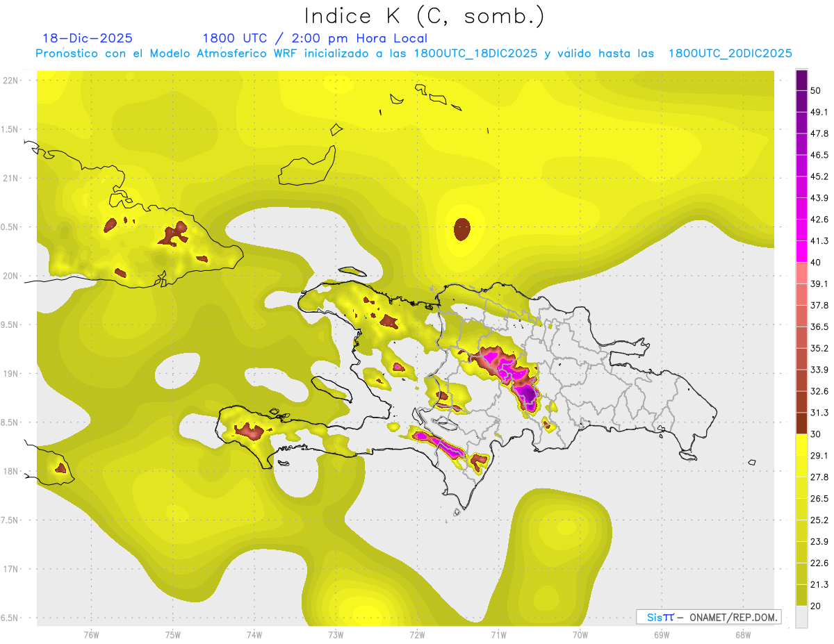Select legend value "39.1"

(819, 284)
